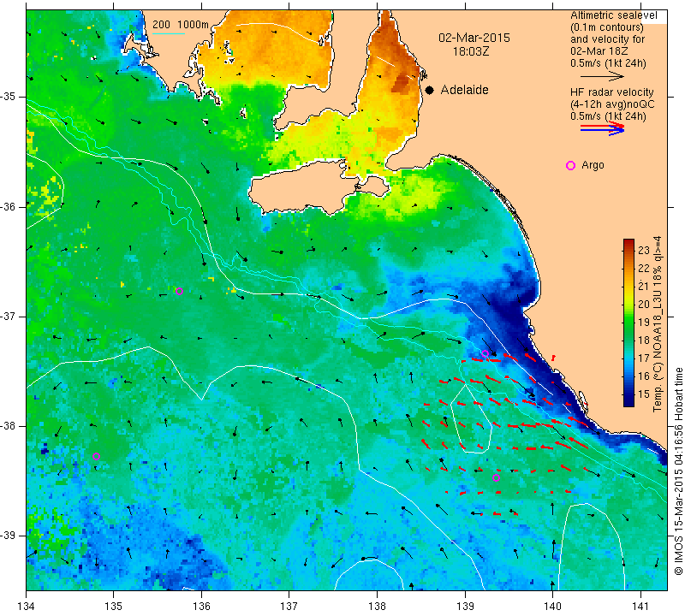The width and height of the screenshot is (685, 616).
Task: Click the '137' longitude axis label
Action: [x=289, y=607]
